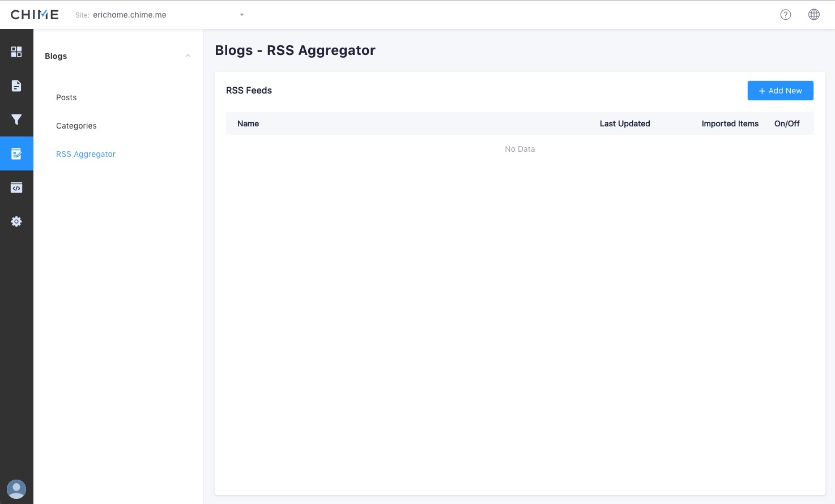Collapse the Blogs section chevron
835x504 pixels.
point(188,56)
